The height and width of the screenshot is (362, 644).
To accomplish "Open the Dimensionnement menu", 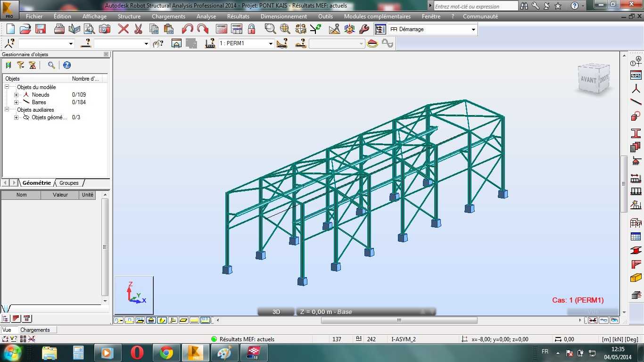I will click(284, 16).
